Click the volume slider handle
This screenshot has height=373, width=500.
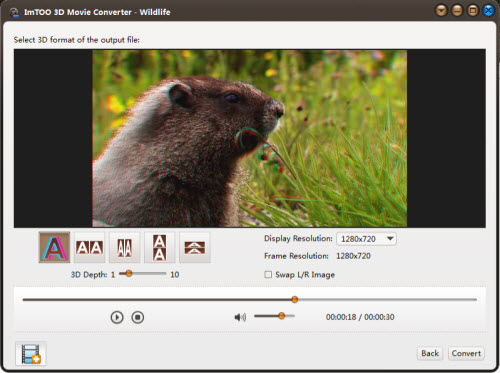(282, 315)
